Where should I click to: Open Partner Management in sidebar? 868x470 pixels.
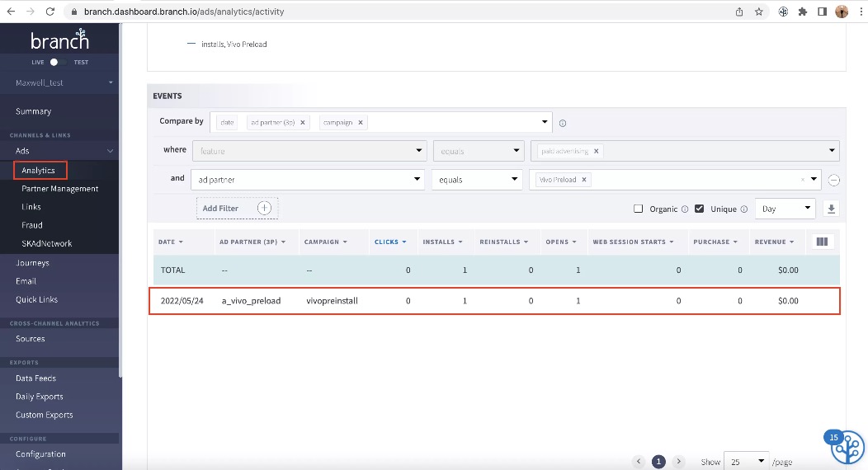pyautogui.click(x=59, y=189)
